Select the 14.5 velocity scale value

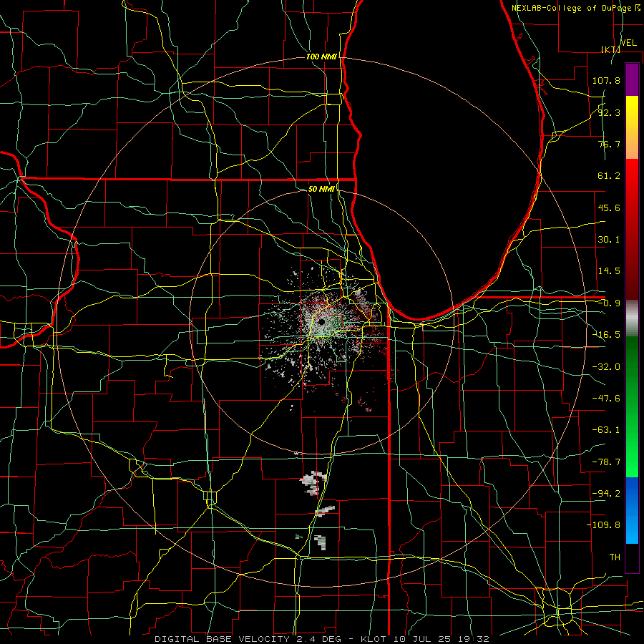[x=609, y=271]
